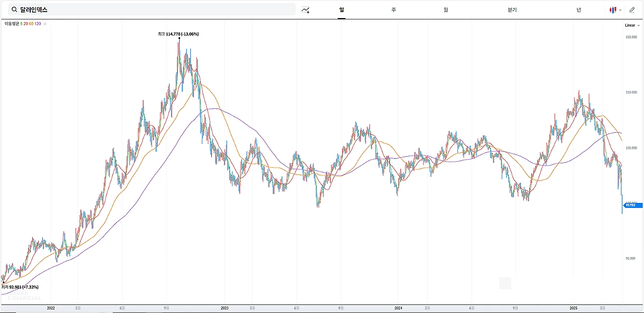Click the 달러인덱스 search field
644x313 pixels.
[x=151, y=10]
